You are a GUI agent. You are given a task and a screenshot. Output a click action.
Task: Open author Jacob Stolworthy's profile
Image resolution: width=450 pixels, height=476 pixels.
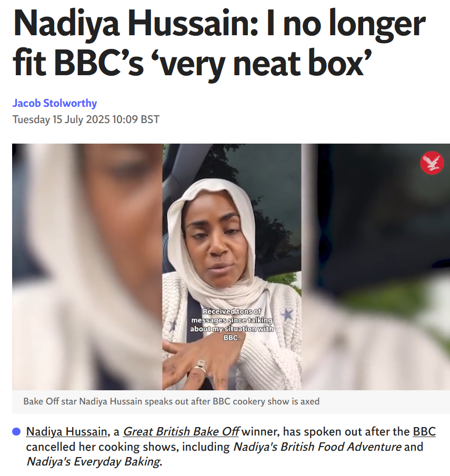(55, 103)
